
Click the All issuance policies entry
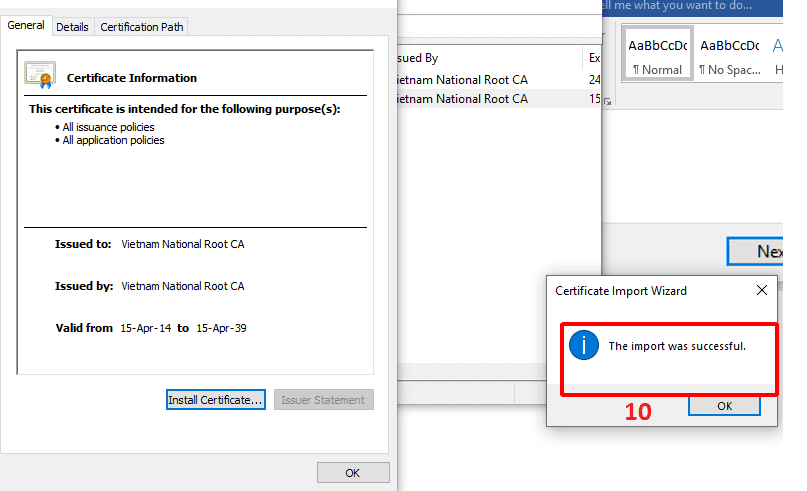coord(108,127)
